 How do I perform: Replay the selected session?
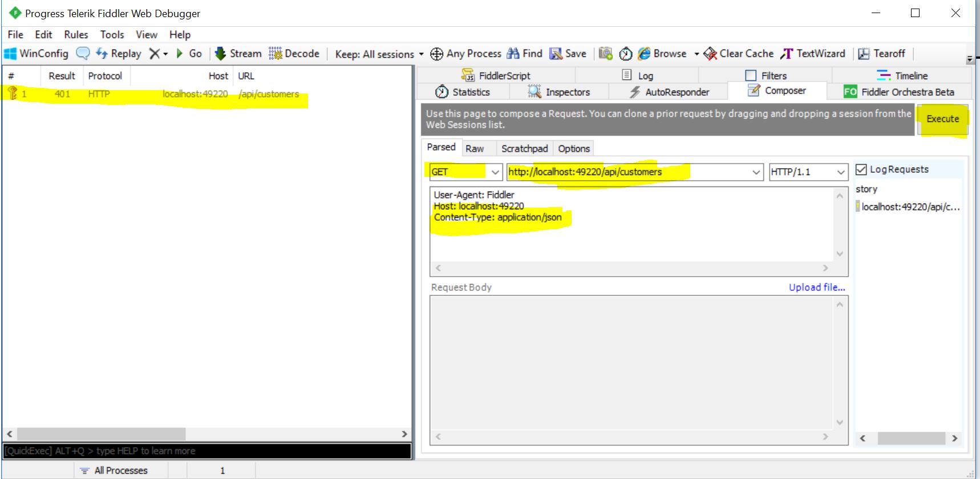tap(119, 54)
